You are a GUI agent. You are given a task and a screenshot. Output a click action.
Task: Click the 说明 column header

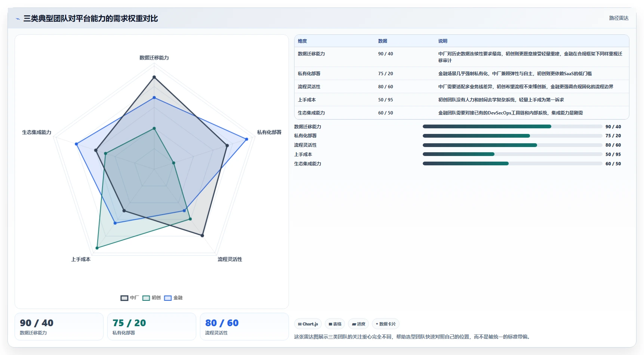[443, 41]
